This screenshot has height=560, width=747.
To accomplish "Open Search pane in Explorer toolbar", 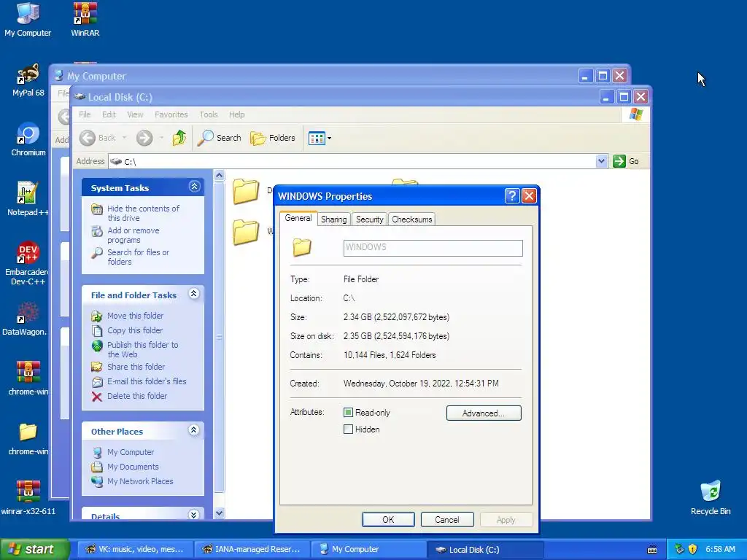I will click(220, 138).
